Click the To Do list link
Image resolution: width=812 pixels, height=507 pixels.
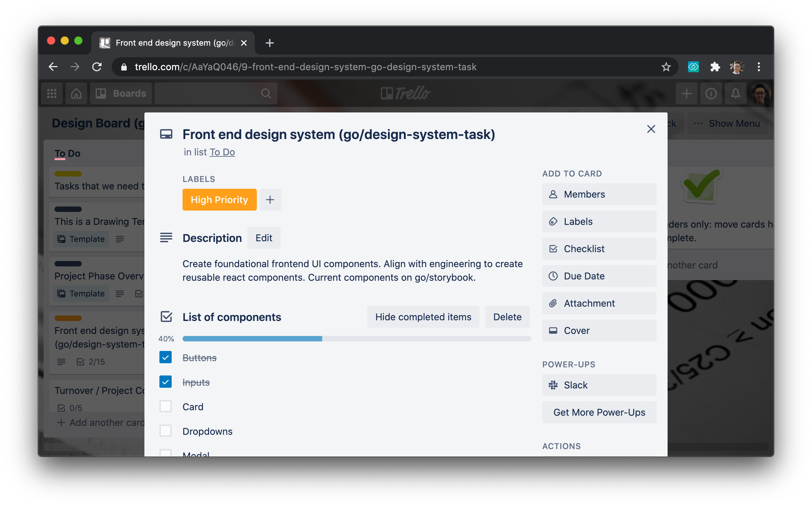(222, 152)
